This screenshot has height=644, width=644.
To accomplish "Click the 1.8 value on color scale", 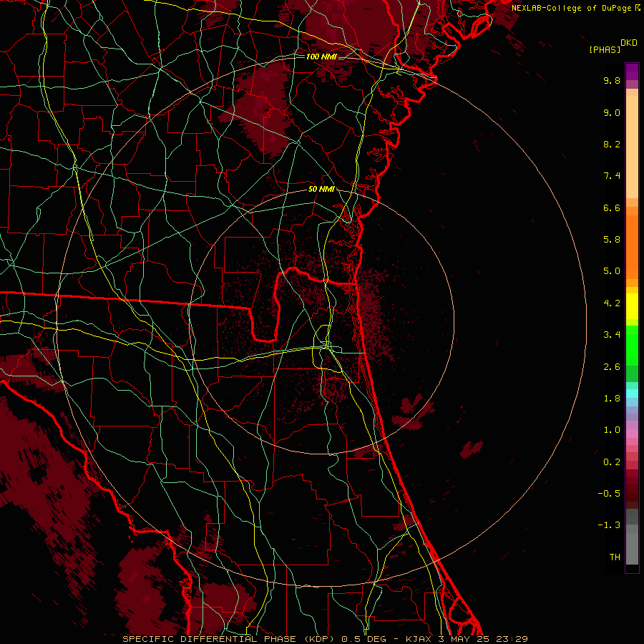I will pos(612,399).
